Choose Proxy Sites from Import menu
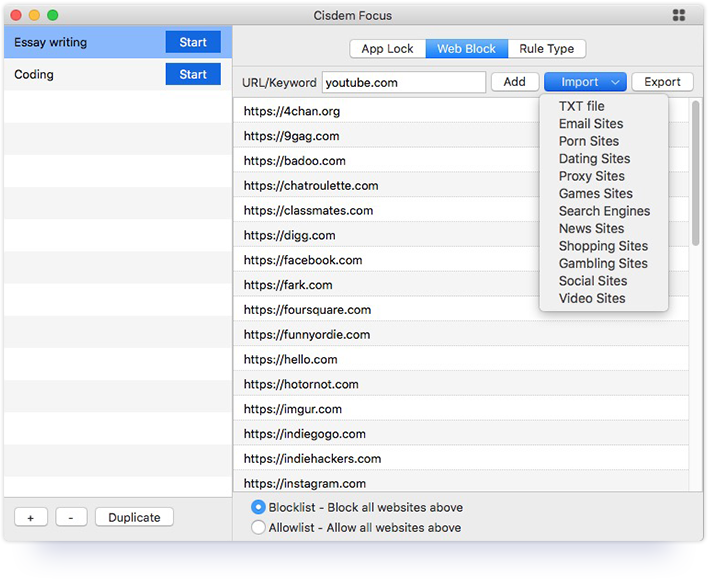 point(592,176)
